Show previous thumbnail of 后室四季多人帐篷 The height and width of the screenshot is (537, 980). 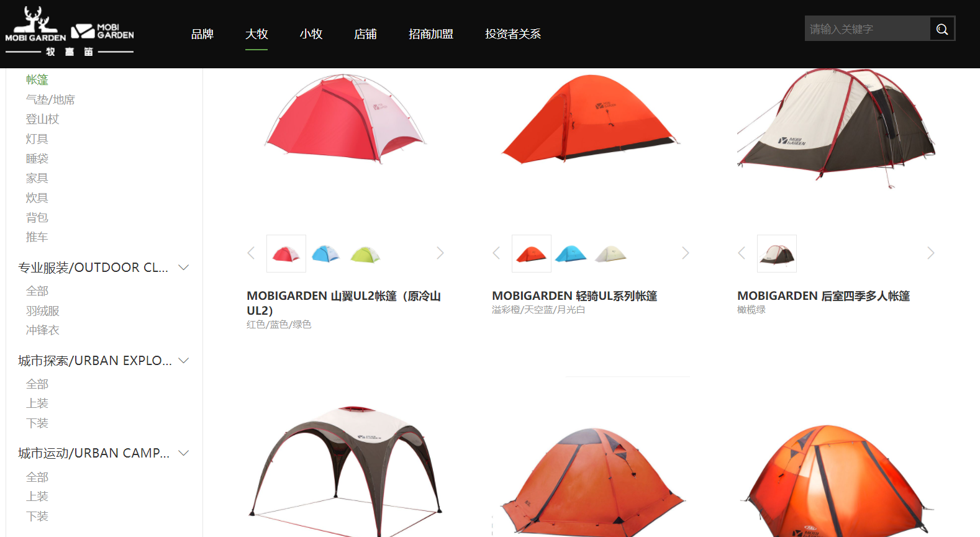coord(742,253)
